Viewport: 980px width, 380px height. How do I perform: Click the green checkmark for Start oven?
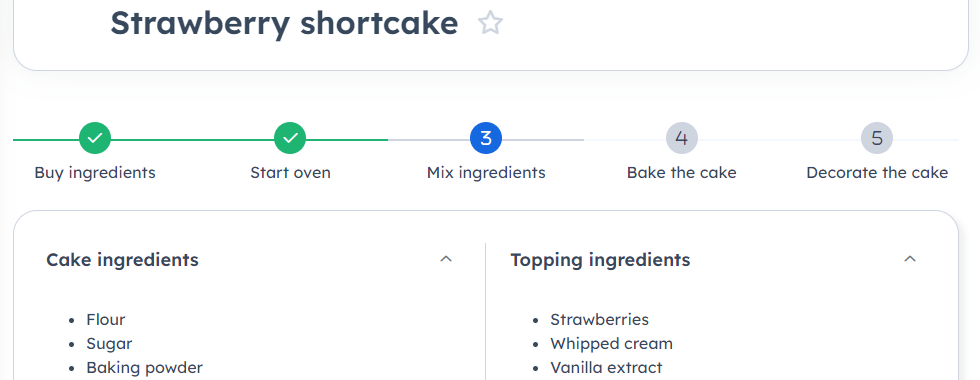click(290, 138)
